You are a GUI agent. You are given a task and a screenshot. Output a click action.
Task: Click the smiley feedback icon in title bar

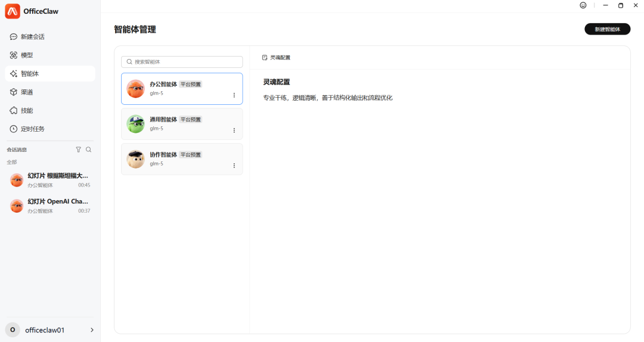pyautogui.click(x=583, y=5)
